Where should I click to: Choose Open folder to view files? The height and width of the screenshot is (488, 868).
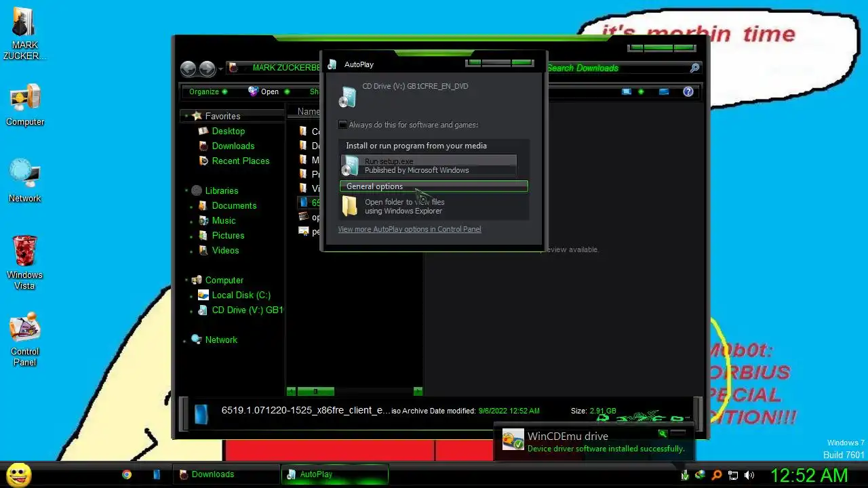(434, 206)
